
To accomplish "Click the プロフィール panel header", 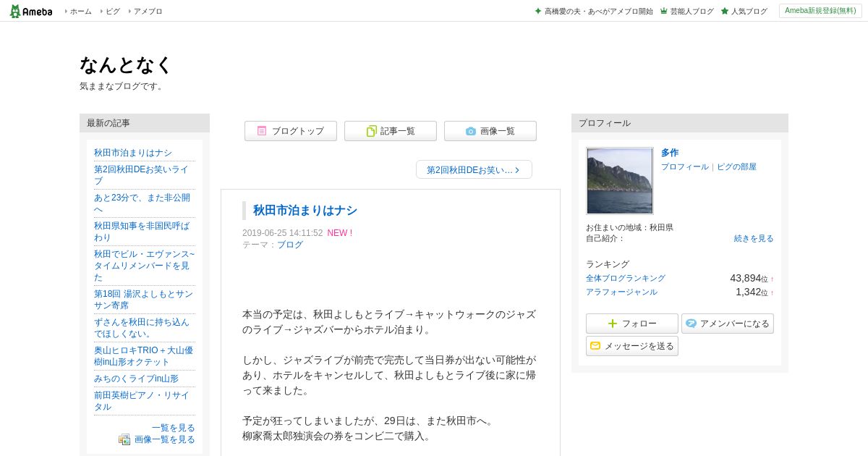I will coord(680,123).
